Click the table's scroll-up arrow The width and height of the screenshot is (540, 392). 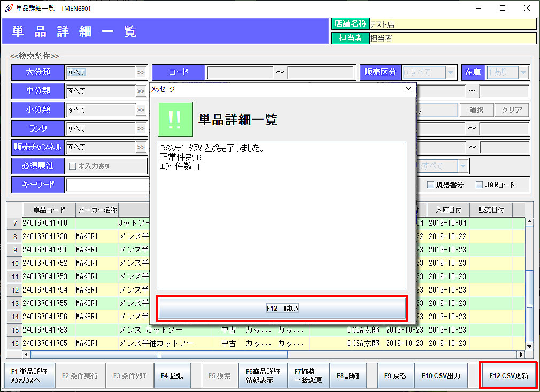pos(529,221)
